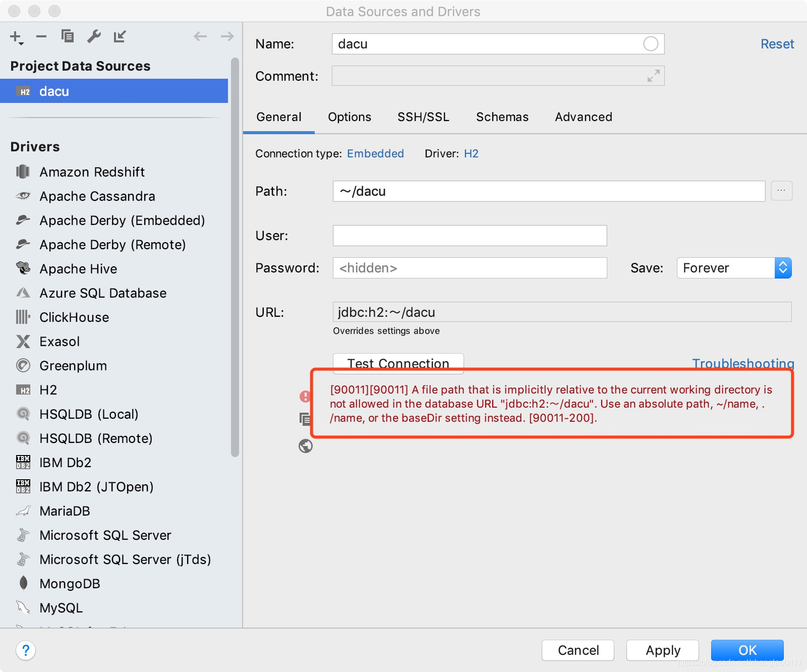
Task: Click the HSQLDB (Local) driver icon
Action: pos(23,414)
